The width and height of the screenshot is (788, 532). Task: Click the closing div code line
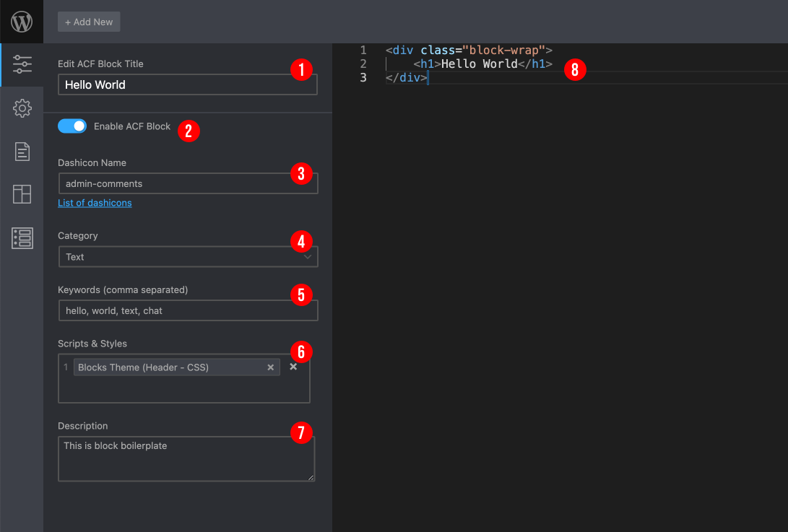click(407, 77)
